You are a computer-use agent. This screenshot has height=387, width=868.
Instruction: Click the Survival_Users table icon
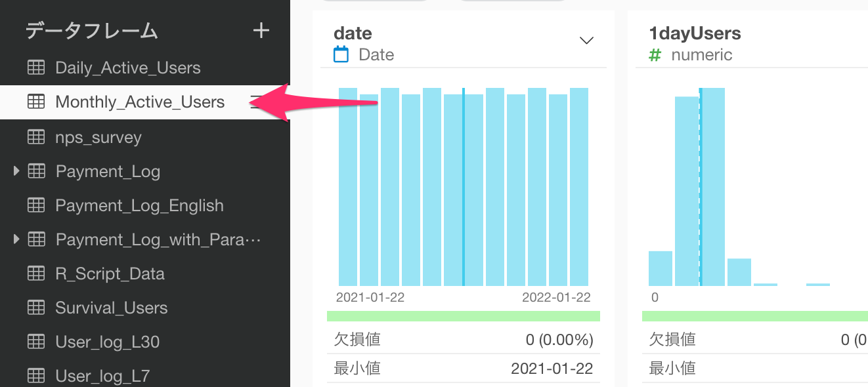point(36,308)
